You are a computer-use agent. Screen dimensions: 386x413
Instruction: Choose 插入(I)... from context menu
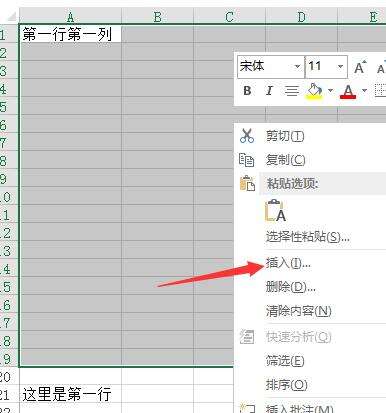288,263
